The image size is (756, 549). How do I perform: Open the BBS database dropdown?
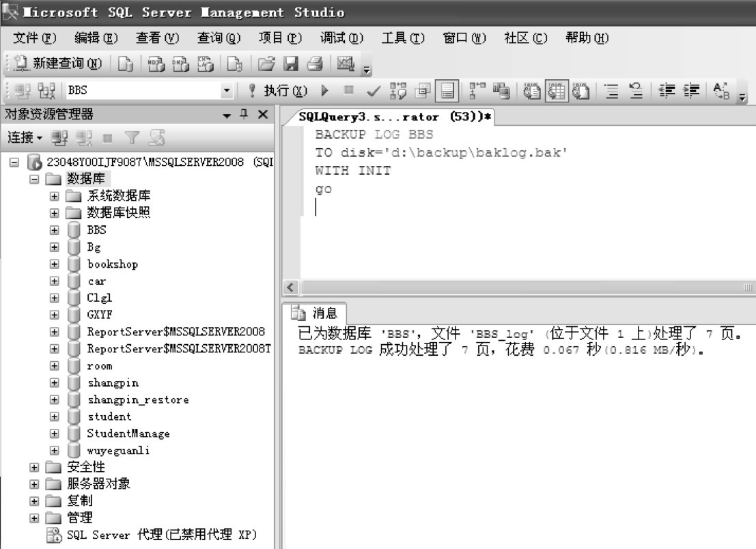(x=227, y=90)
